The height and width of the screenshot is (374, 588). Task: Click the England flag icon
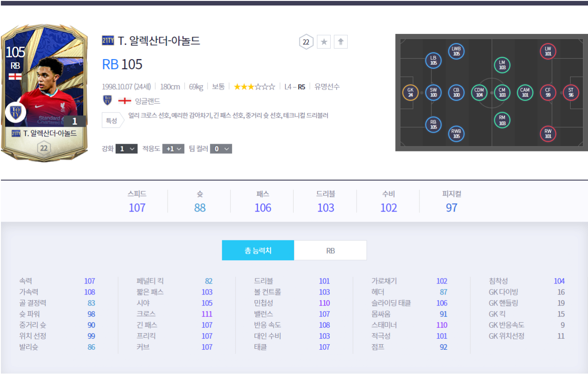pyautogui.click(x=124, y=101)
